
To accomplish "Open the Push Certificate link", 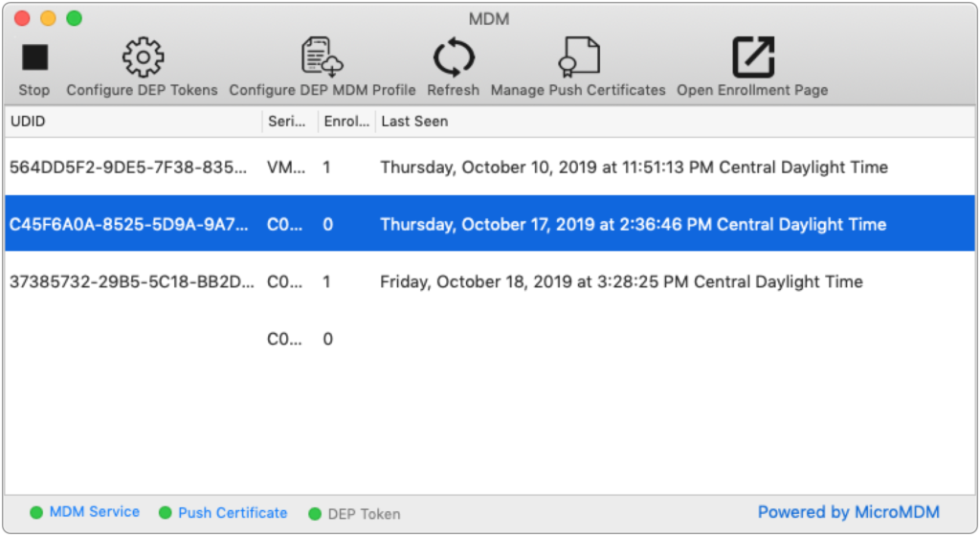I will pos(233,513).
